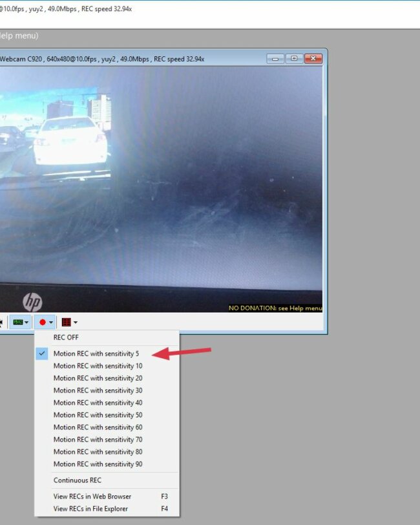Choose Motion REC with sensitivity 70

(x=107, y=439)
